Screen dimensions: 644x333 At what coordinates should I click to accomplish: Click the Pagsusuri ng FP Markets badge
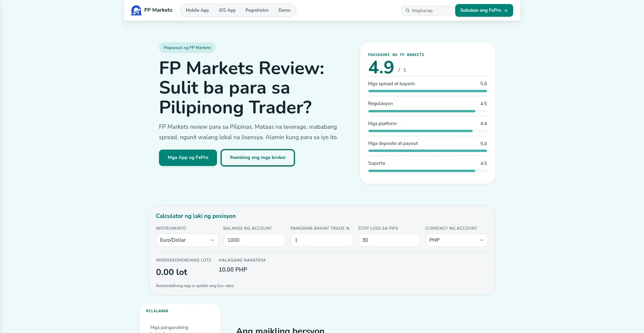pyautogui.click(x=187, y=48)
